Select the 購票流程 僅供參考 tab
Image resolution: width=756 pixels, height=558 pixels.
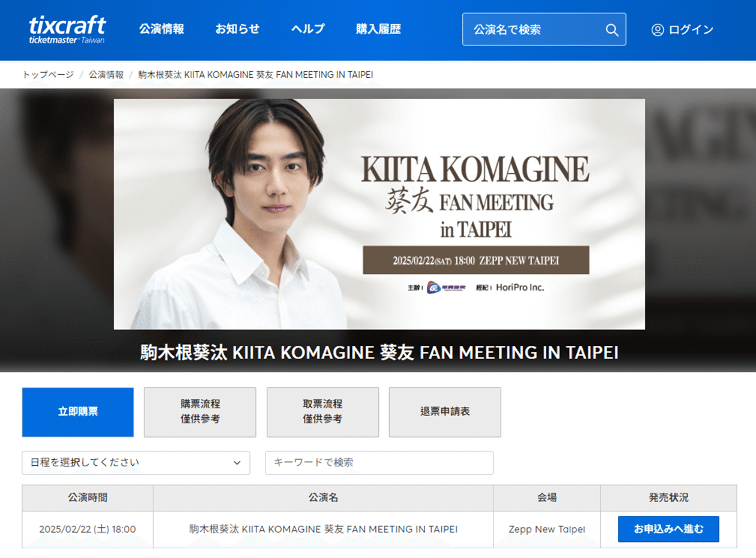pyautogui.click(x=200, y=412)
